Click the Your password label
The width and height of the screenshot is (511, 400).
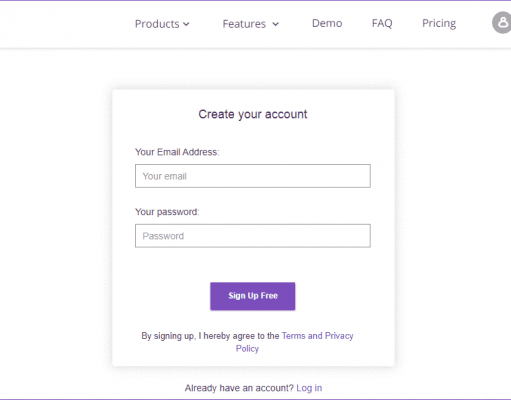167,212
